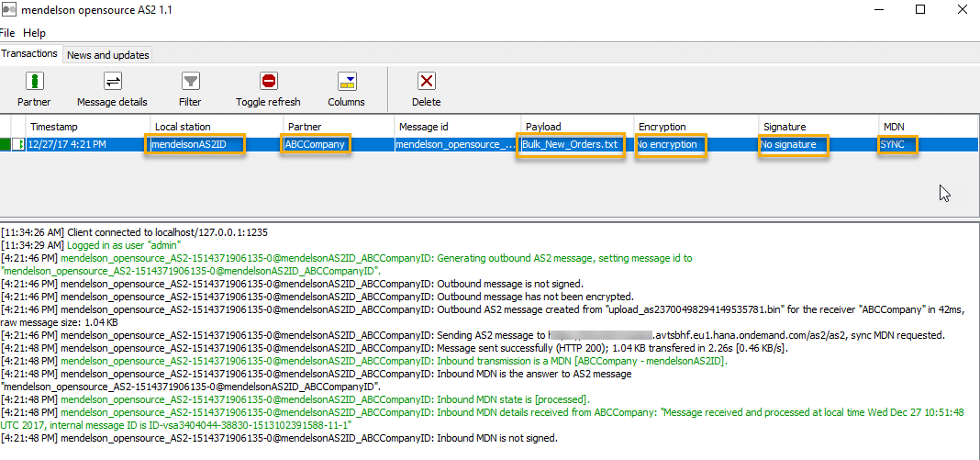
Task: Open the Filter toolbar icon
Action: tap(190, 82)
